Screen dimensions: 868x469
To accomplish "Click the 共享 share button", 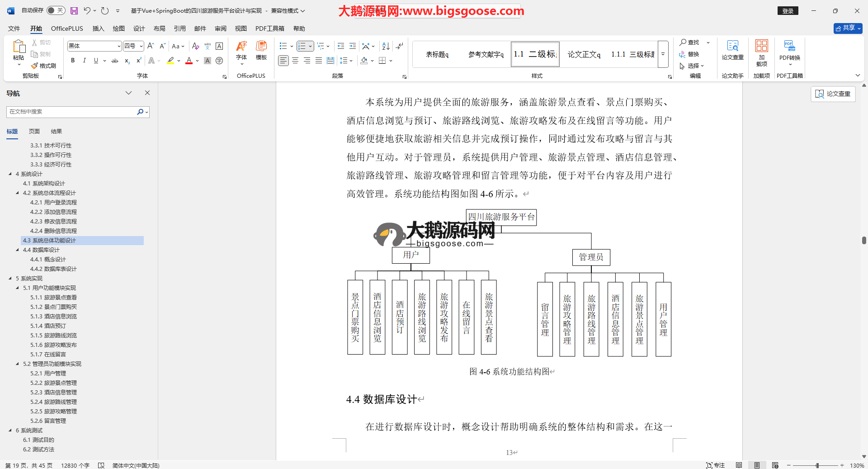I will click(x=848, y=28).
